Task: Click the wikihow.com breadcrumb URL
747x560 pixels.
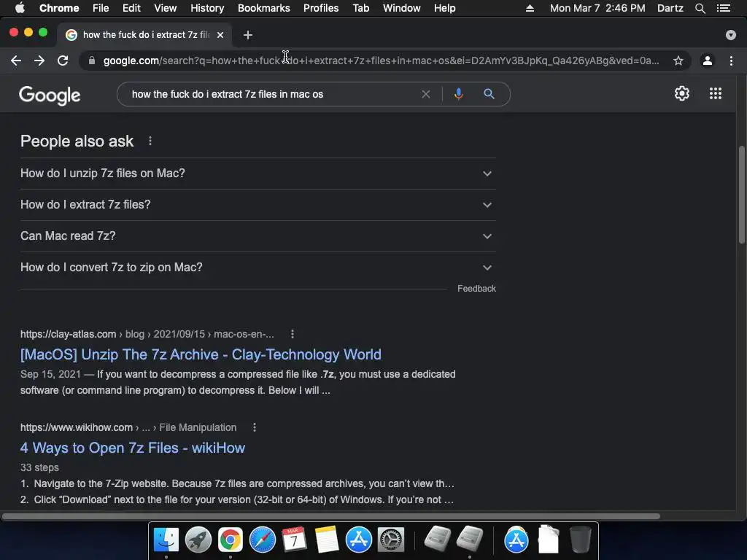Action: [x=128, y=427]
